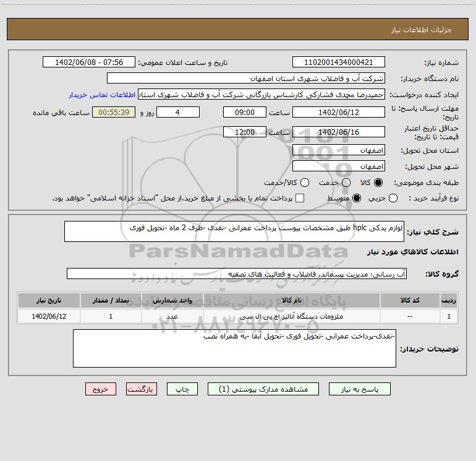Click the remaining days field showing 4

tap(178, 113)
